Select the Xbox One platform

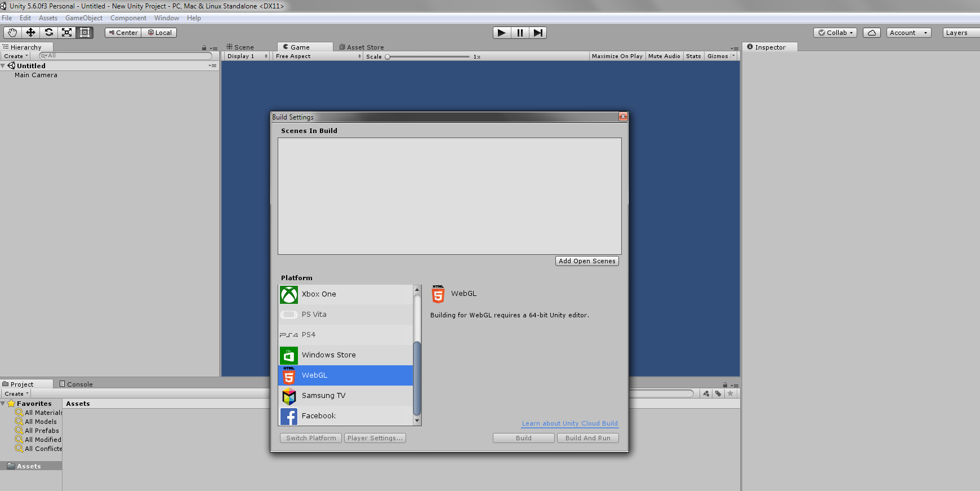(x=346, y=294)
